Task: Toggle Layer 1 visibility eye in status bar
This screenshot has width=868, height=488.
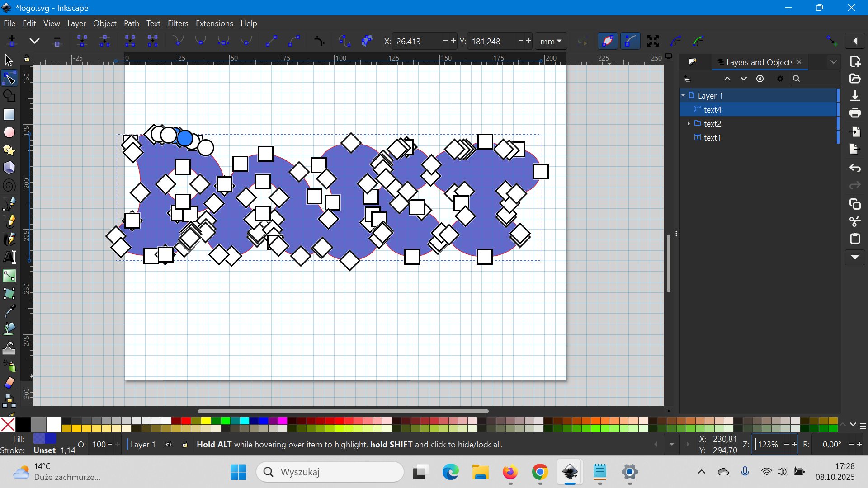Action: click(169, 445)
